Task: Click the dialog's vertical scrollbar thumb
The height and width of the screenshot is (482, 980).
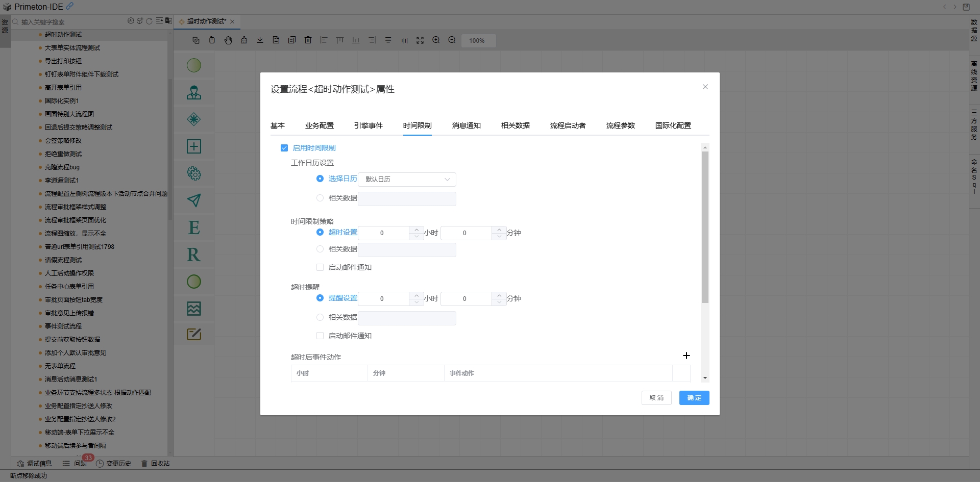Action: [705, 227]
